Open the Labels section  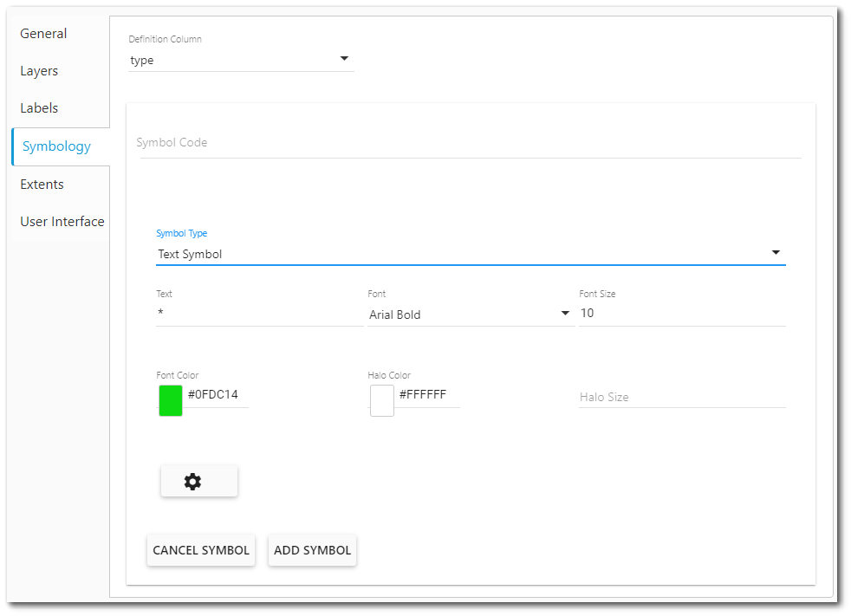39,107
